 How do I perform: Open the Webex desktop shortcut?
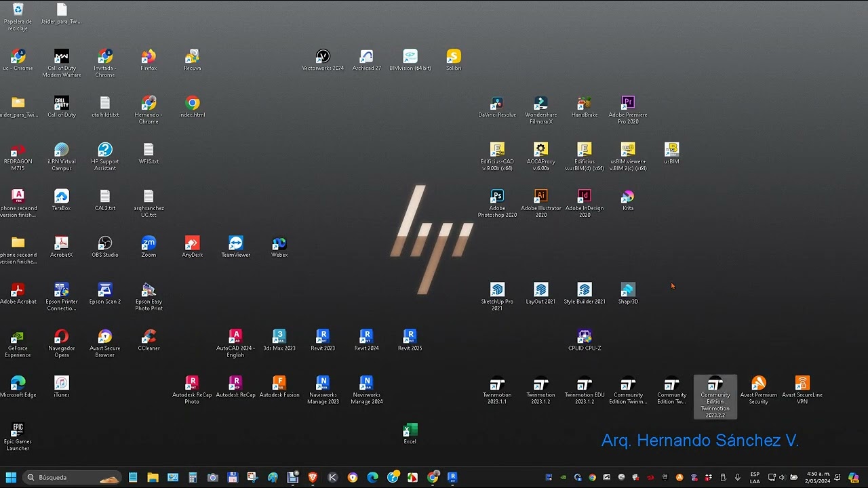[x=279, y=247]
